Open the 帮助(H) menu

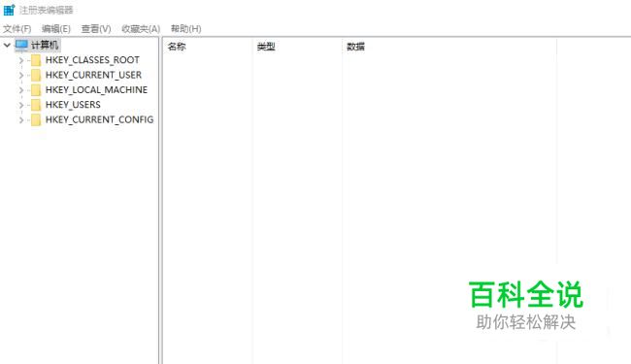coord(186,29)
